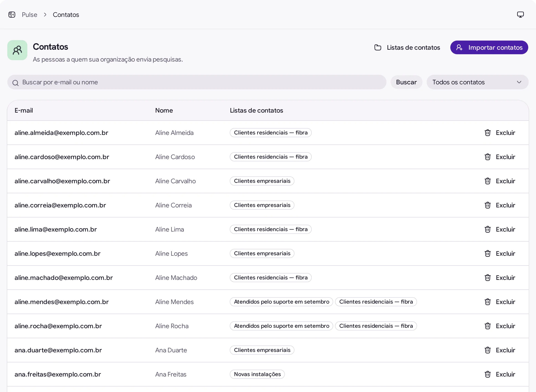Click trash icon for aline.carvalho row
Viewport: 536px width, 392px height.
tap(488, 181)
